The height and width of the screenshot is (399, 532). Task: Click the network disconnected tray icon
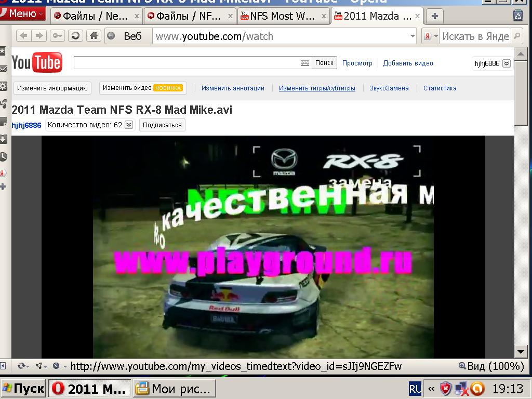click(462, 389)
